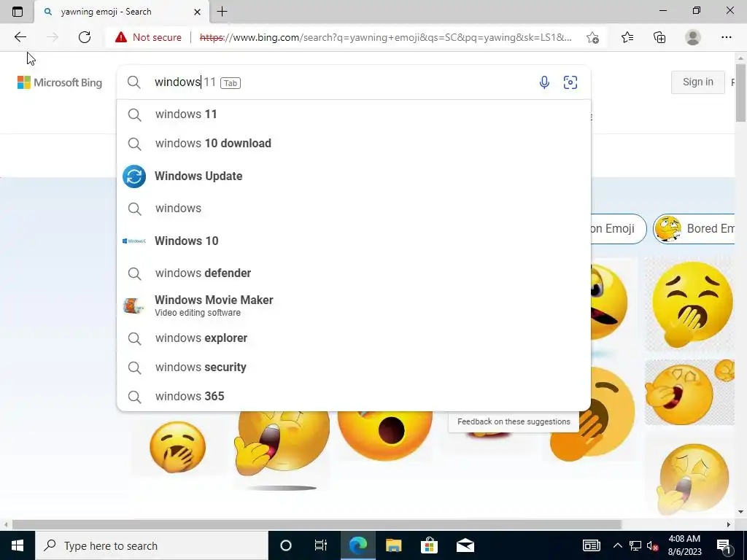747x560 pixels.
Task: Refresh the current page
Action: pyautogui.click(x=85, y=37)
